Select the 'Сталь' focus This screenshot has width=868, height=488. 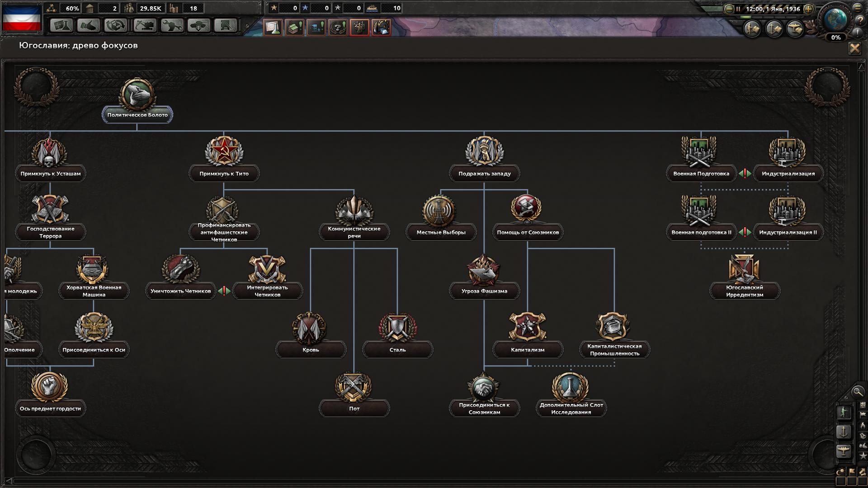(x=397, y=335)
